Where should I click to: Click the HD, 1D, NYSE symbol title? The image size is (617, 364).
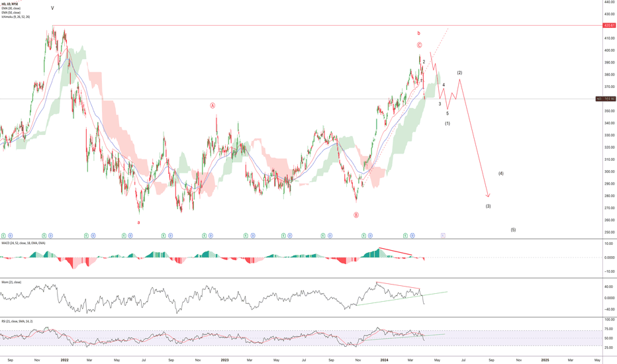point(10,4)
